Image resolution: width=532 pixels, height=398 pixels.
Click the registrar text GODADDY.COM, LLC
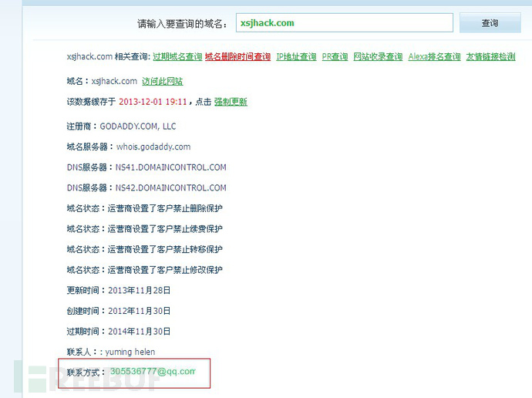138,126
